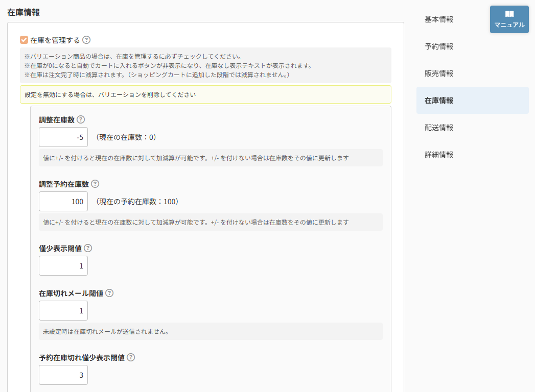Focus the 予約在庫切れ僅少表示閾値 input showing 3
This screenshot has height=392, width=535.
point(63,375)
